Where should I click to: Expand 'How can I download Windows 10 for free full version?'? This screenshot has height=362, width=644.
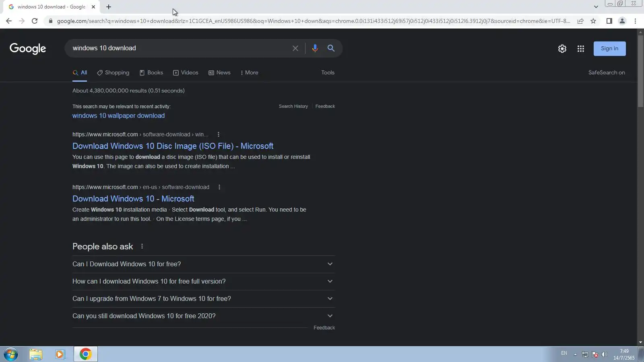click(204, 282)
